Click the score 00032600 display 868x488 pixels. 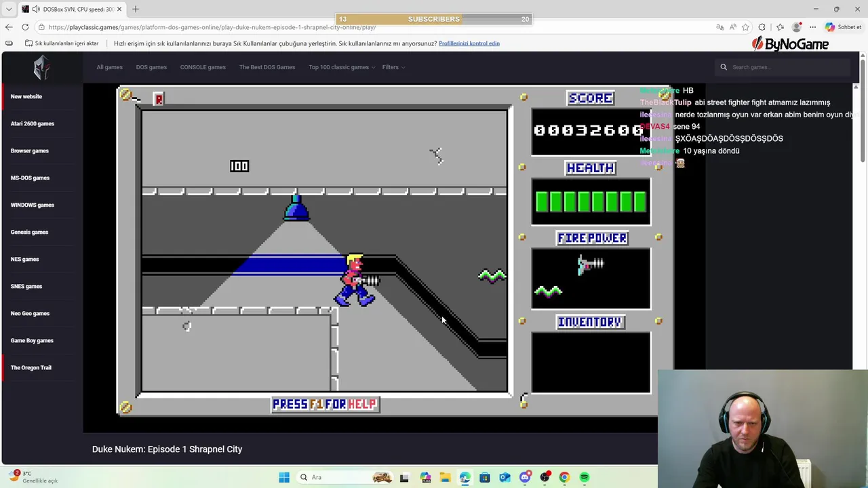(x=589, y=130)
